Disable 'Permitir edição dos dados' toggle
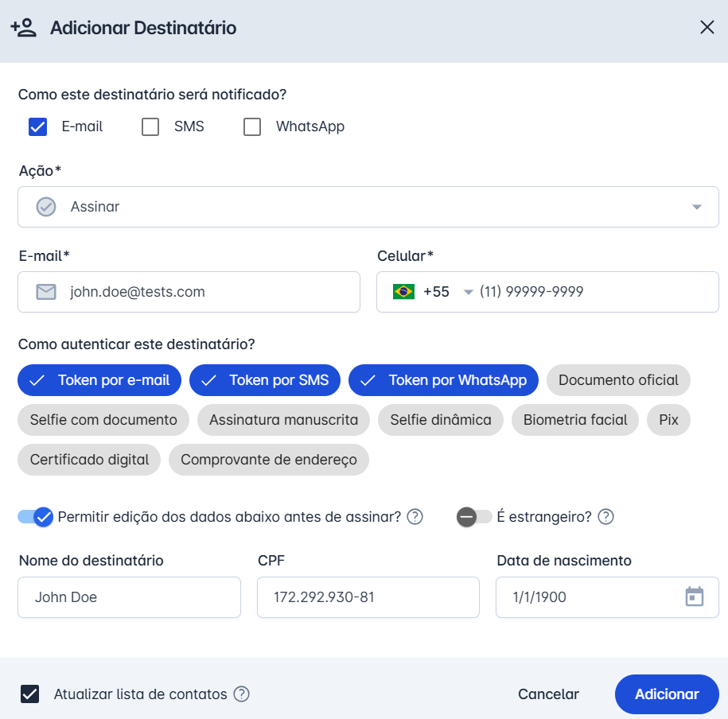728x719 pixels. tap(36, 517)
